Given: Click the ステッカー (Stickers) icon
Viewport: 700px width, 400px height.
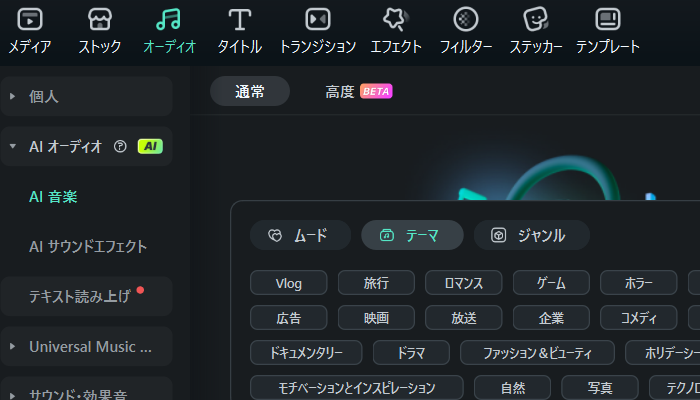Looking at the screenshot, I should pos(536,20).
